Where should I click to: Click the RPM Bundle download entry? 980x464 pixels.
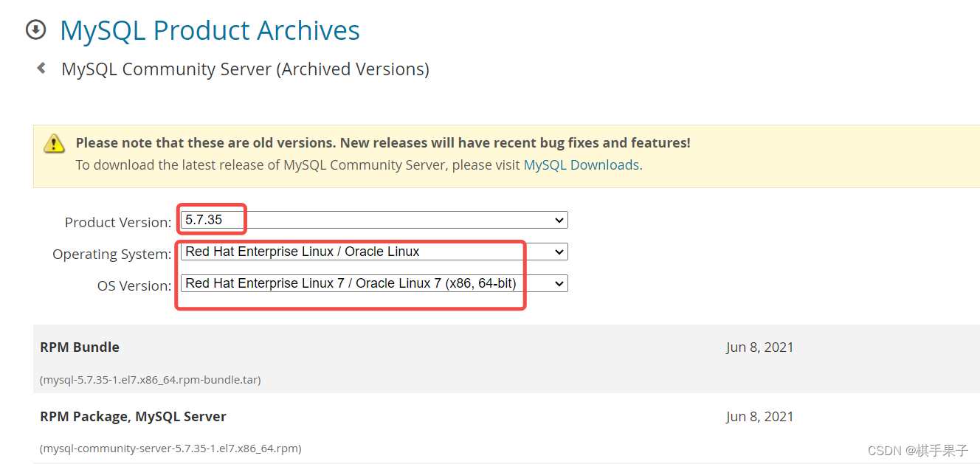pyautogui.click(x=79, y=347)
